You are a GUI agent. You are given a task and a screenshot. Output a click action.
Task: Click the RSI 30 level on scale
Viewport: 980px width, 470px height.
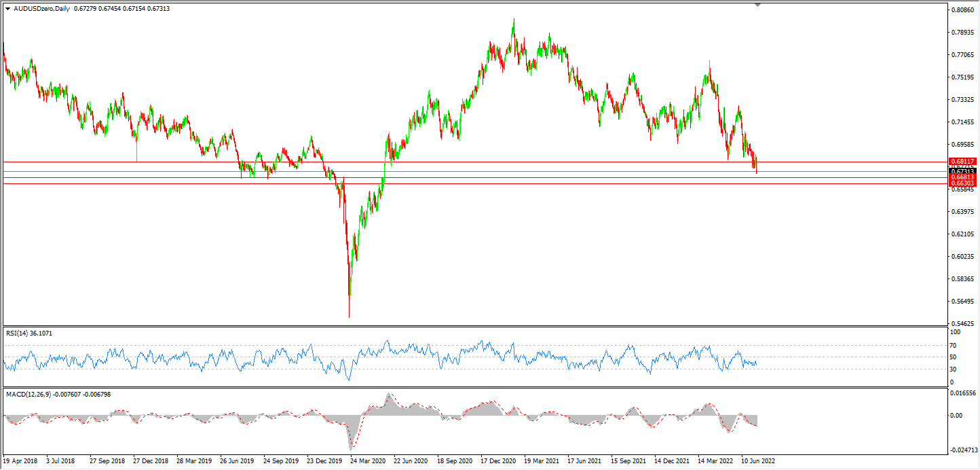(954, 369)
